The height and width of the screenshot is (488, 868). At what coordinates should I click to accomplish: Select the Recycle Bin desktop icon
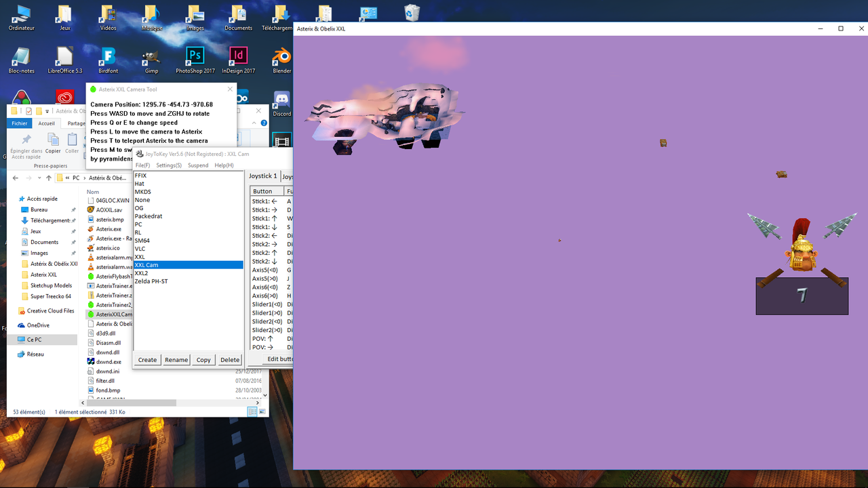click(412, 13)
